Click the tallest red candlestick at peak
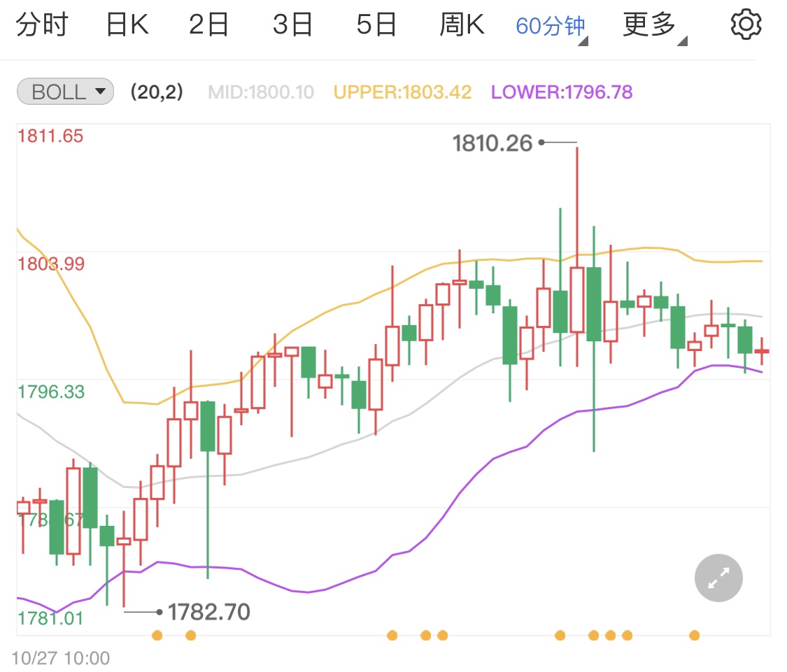The image size is (787, 672). point(577,299)
